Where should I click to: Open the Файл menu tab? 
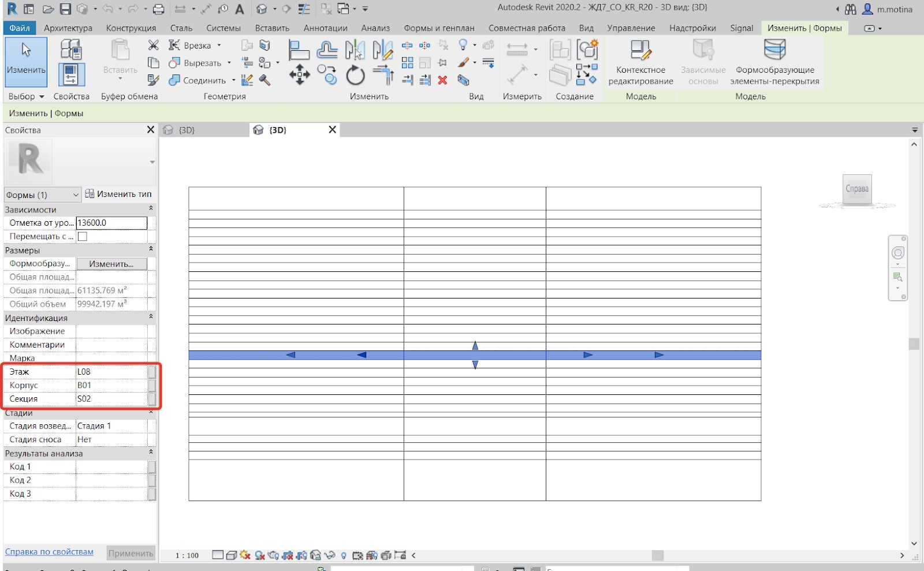tap(20, 28)
